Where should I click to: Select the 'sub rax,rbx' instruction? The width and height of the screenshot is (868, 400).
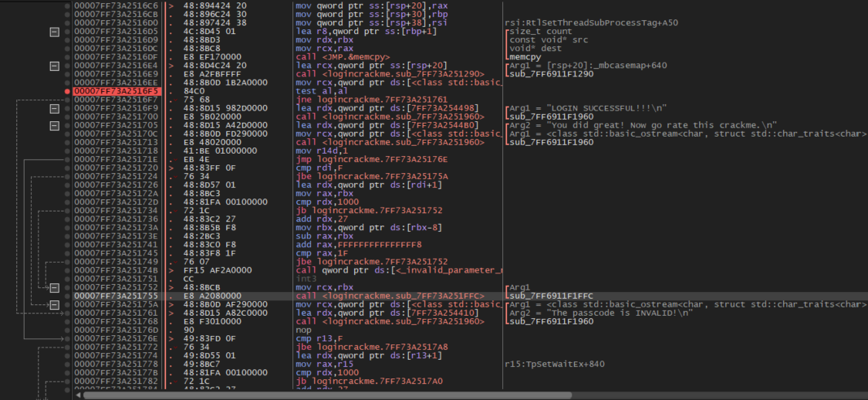coord(321,236)
